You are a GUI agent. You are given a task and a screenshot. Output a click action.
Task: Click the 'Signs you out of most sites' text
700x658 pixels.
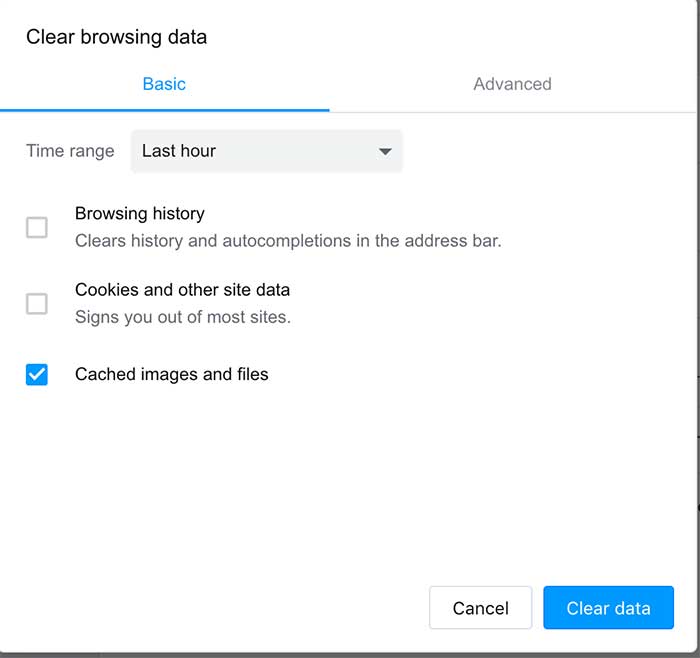tap(183, 317)
